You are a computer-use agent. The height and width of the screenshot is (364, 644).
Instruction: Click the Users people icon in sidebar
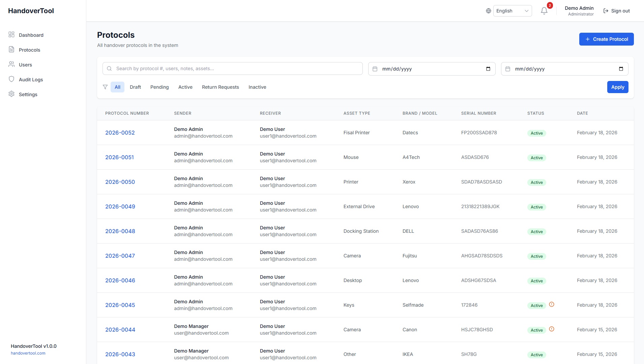[11, 64]
